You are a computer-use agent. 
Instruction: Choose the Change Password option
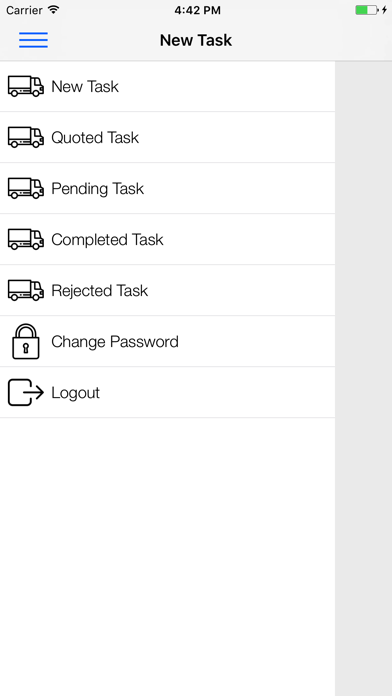point(167,341)
